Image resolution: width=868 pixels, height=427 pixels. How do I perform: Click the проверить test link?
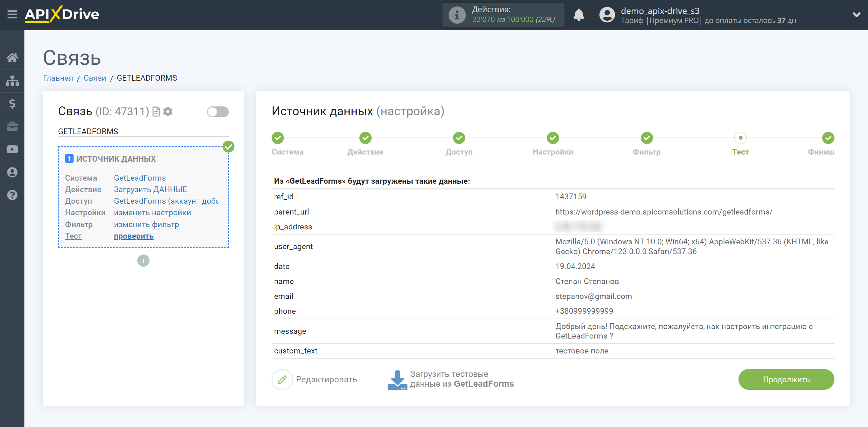click(x=134, y=236)
